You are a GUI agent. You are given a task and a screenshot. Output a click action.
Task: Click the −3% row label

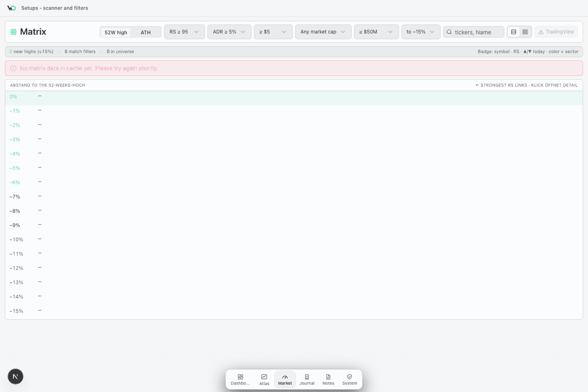[x=15, y=140]
